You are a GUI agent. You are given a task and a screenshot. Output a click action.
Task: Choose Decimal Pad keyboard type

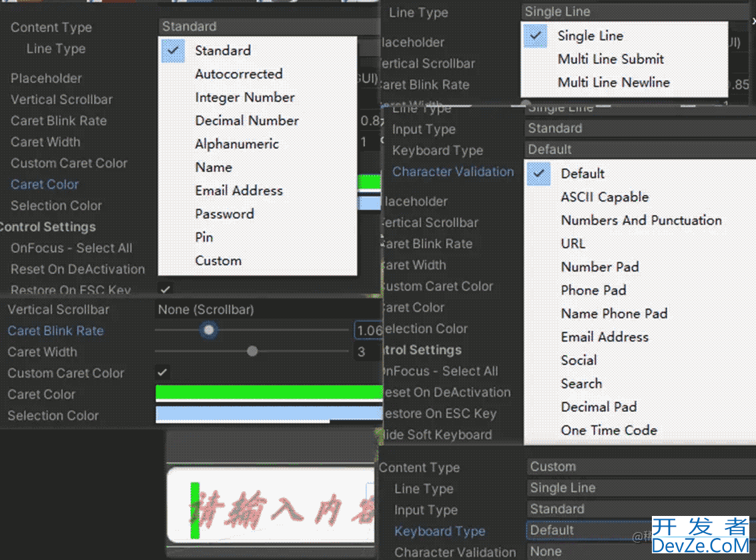coord(599,407)
